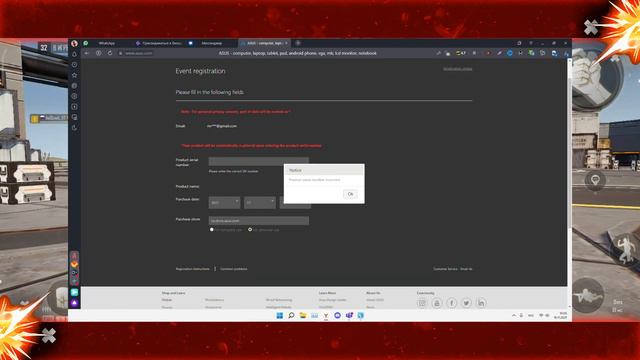This screenshot has height=360, width=640.
Task: Click the ASUS YouTube icon in footer
Action: 437,303
